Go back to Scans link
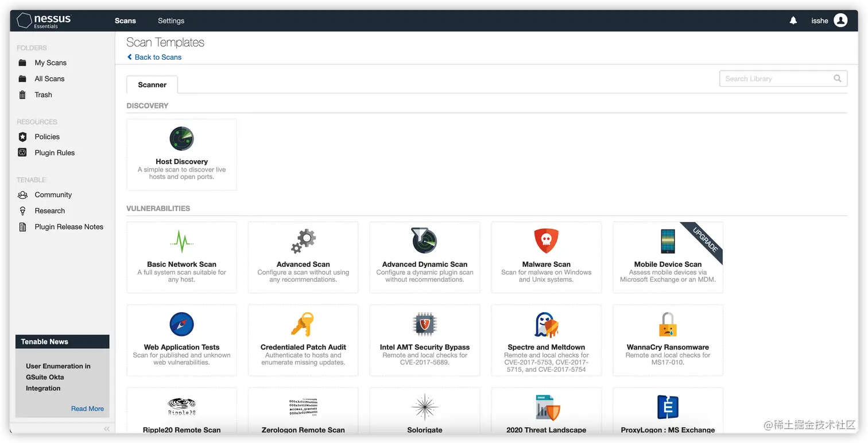Viewport: 868px width, 443px height. 154,57
